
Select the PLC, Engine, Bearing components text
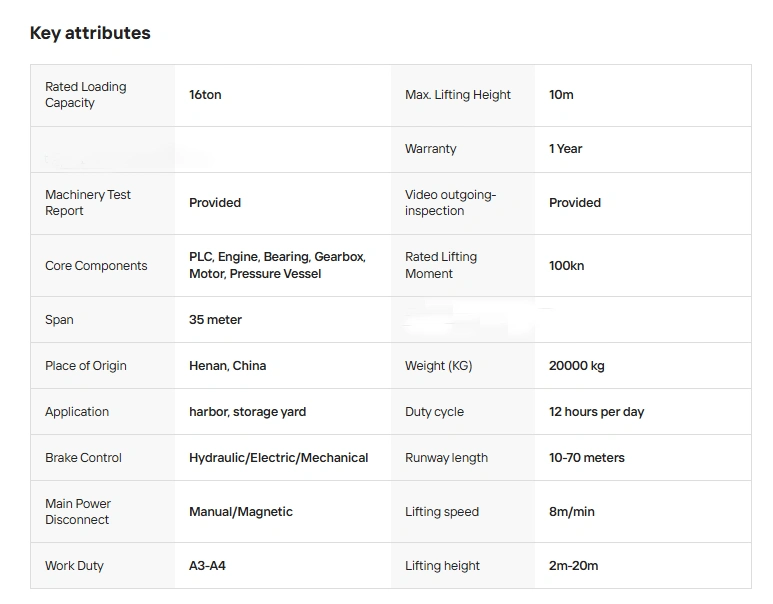pyautogui.click(x=277, y=265)
